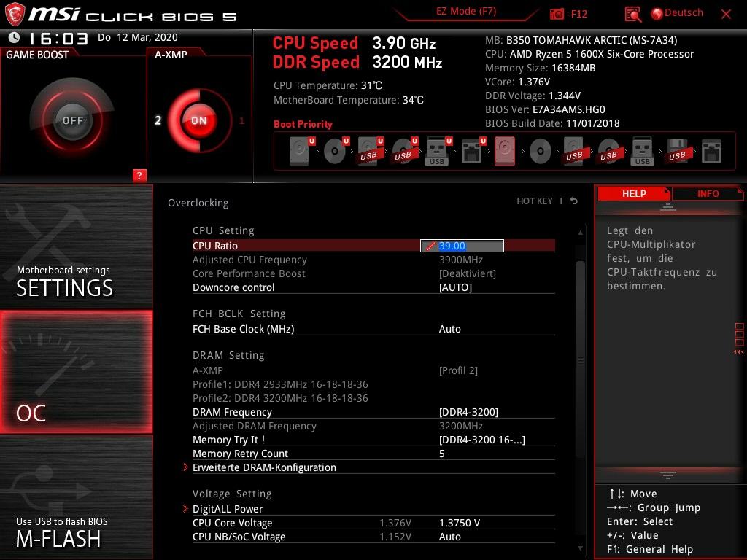Viewport: 747px width, 560px height.
Task: Click the bottom grip handle of help panel
Action: (x=668, y=475)
